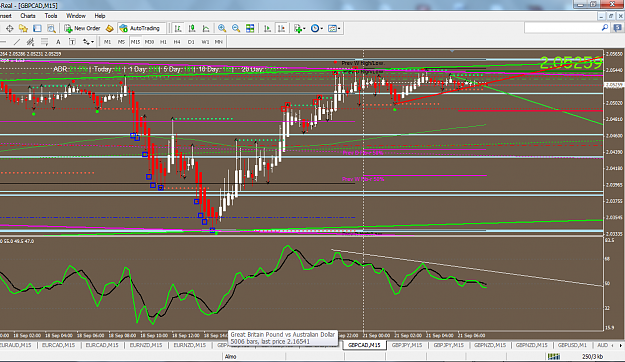The width and height of the screenshot is (625, 362).
Task: Click the search magnifier icon
Action: (x=605, y=28)
